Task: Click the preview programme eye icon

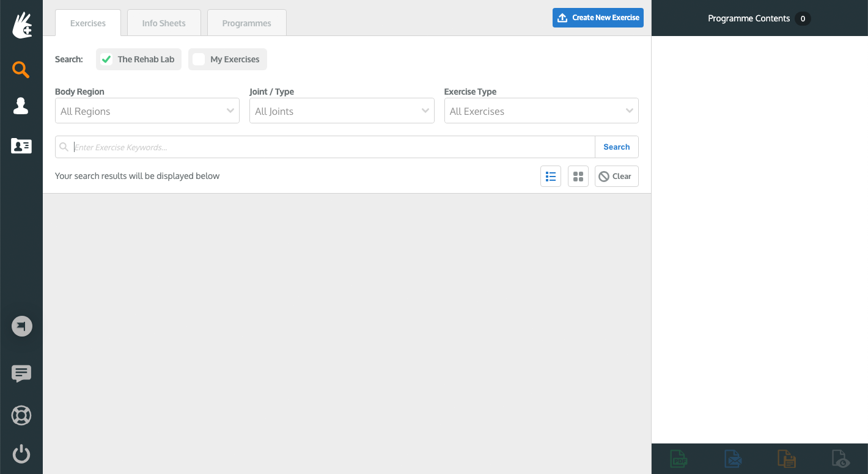Action: [840, 459]
